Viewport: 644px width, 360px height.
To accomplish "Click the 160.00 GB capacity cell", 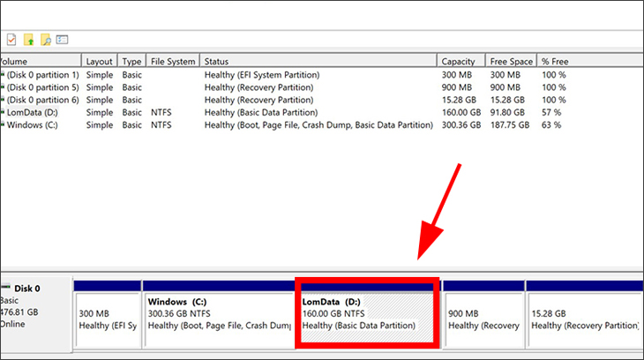I will (x=461, y=112).
